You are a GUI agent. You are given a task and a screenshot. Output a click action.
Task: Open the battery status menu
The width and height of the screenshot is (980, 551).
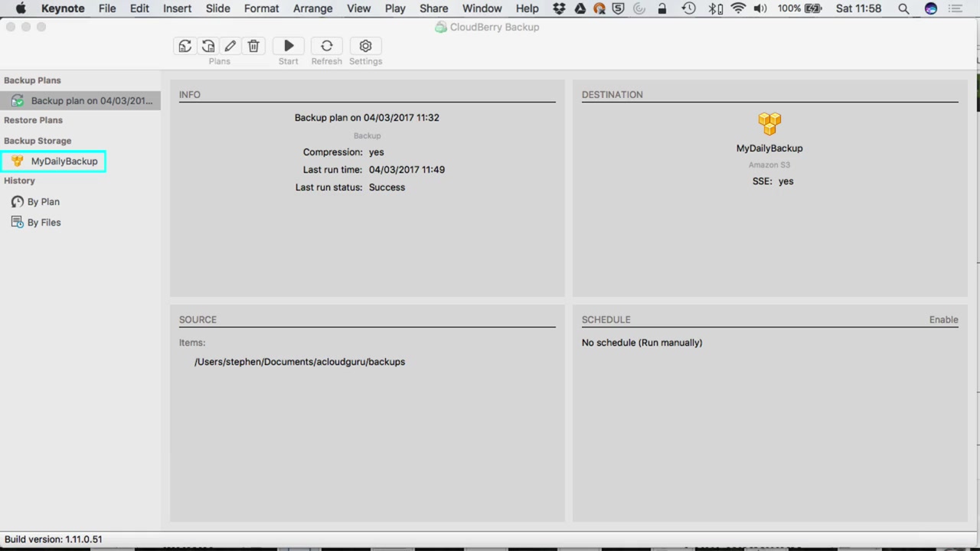(799, 8)
